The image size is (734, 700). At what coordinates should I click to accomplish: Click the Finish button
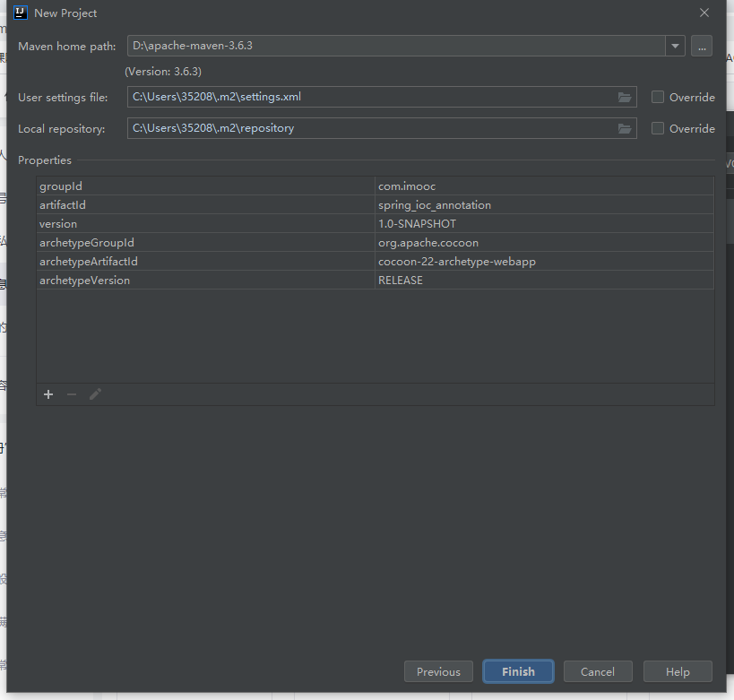(518, 671)
